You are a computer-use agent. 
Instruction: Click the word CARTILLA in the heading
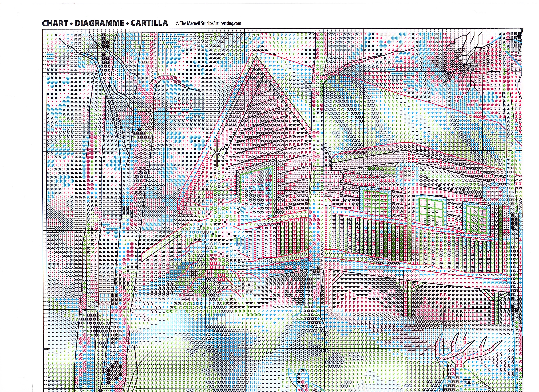click(x=149, y=23)
